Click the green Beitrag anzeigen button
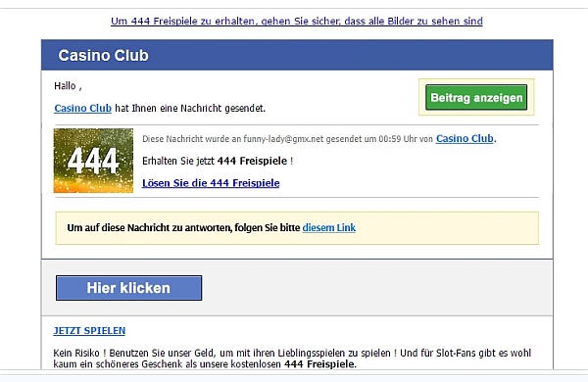Viewport: 588px width, 382px height. pyautogui.click(x=476, y=98)
